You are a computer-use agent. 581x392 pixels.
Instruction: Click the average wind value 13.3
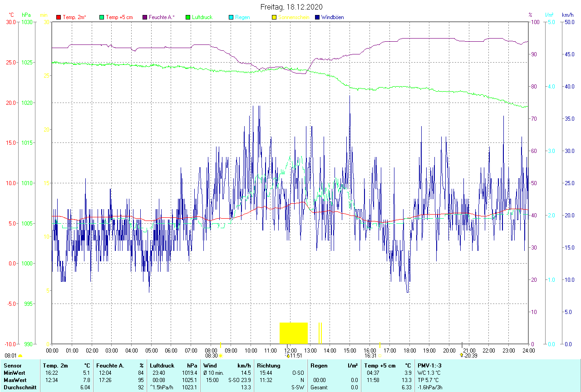point(246,387)
